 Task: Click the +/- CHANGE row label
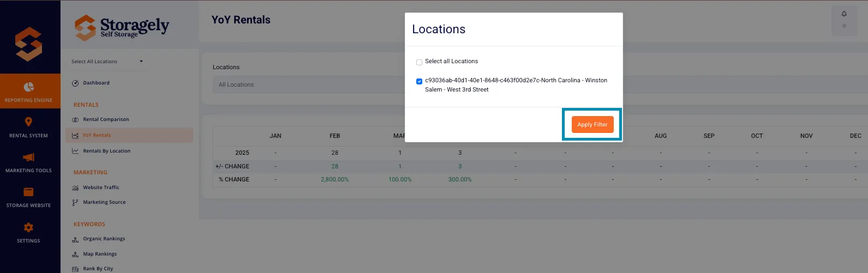232,166
